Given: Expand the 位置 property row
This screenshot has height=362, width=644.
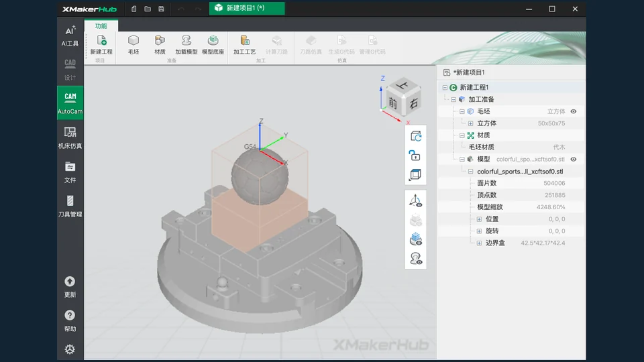Looking at the screenshot, I should (479, 219).
